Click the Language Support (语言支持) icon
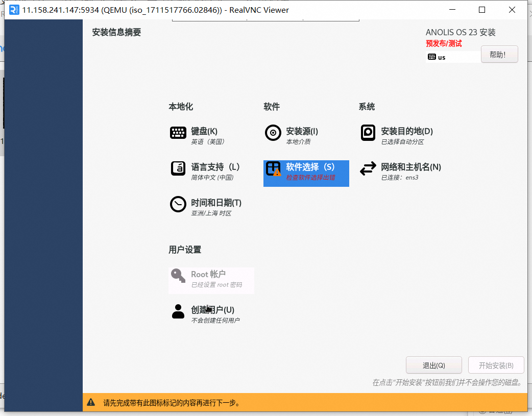Viewport: 532px width, 416px height. coord(178,168)
